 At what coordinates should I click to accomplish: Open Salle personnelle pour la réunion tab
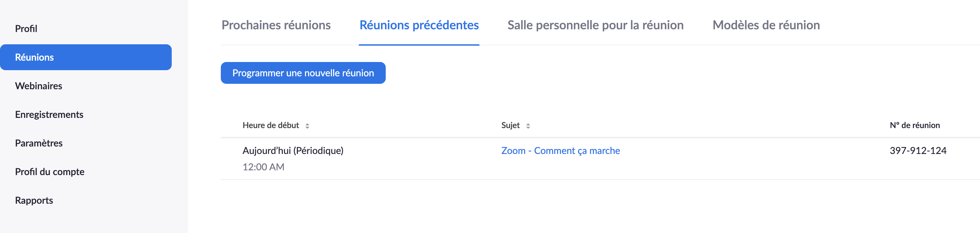coord(595,25)
